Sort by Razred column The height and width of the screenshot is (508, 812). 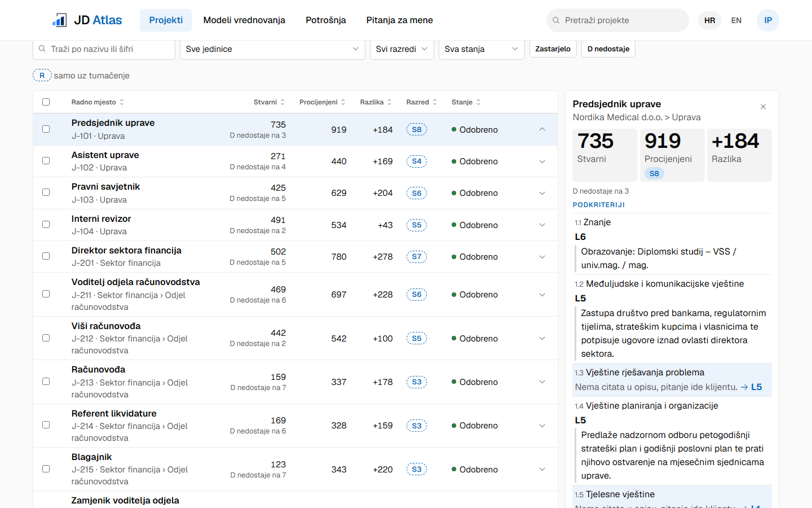click(421, 102)
